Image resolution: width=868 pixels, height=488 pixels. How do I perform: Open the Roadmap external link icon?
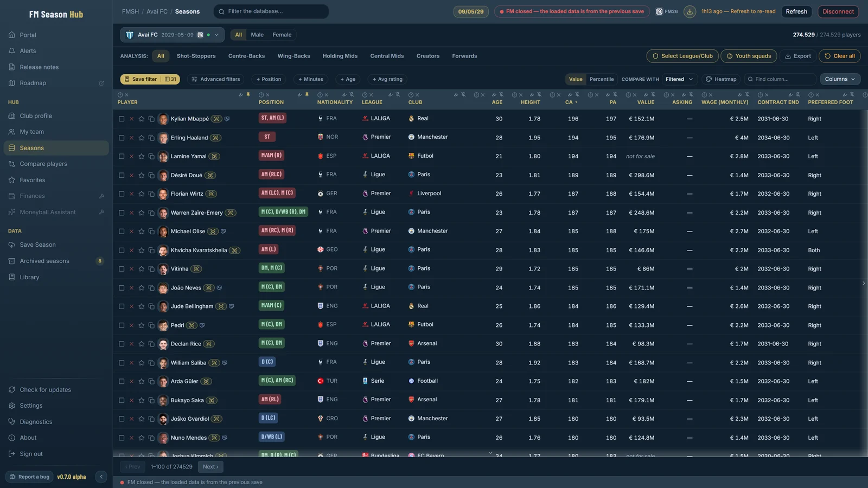coord(101,83)
